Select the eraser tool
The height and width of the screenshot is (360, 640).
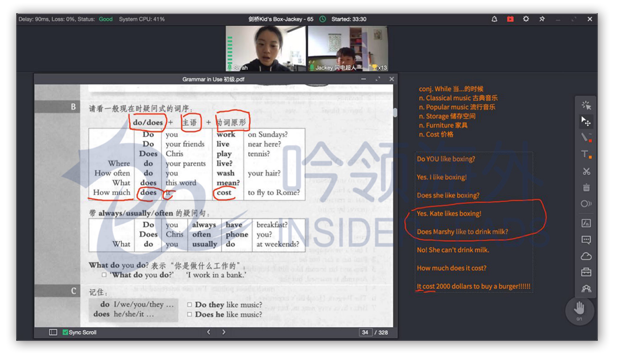click(586, 204)
